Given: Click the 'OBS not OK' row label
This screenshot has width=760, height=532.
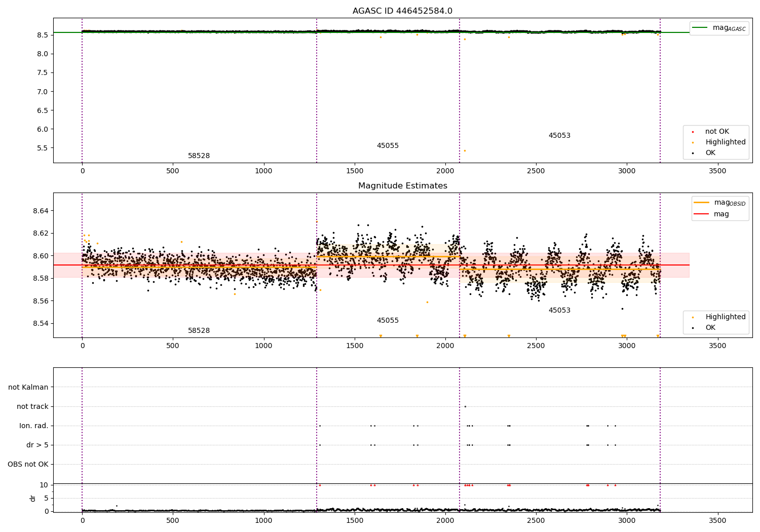Looking at the screenshot, I should pyautogui.click(x=28, y=464).
